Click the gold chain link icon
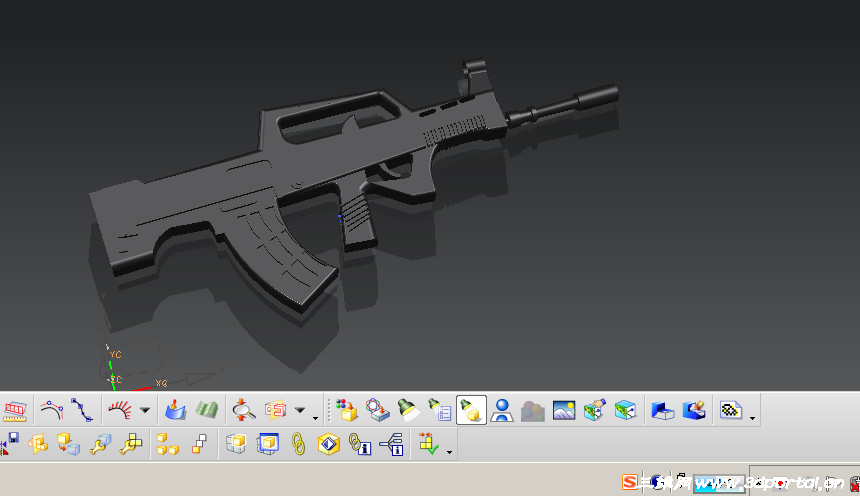 tap(298, 444)
